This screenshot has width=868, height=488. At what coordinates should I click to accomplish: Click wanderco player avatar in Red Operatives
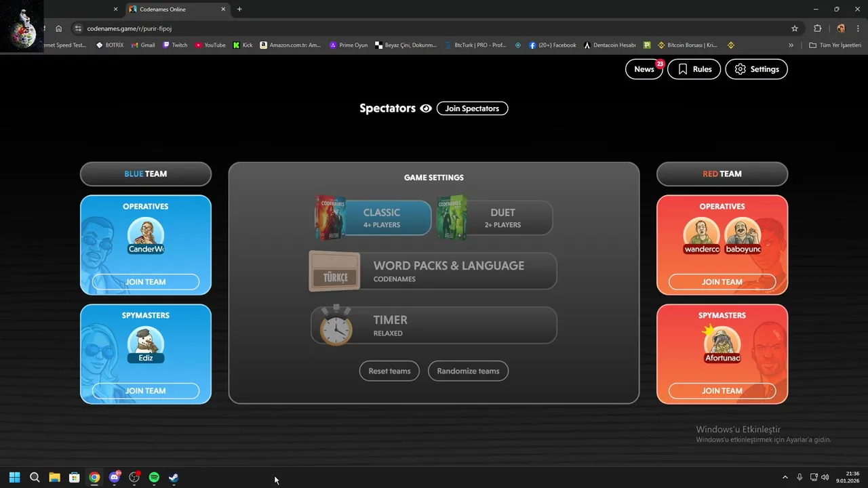702,236
